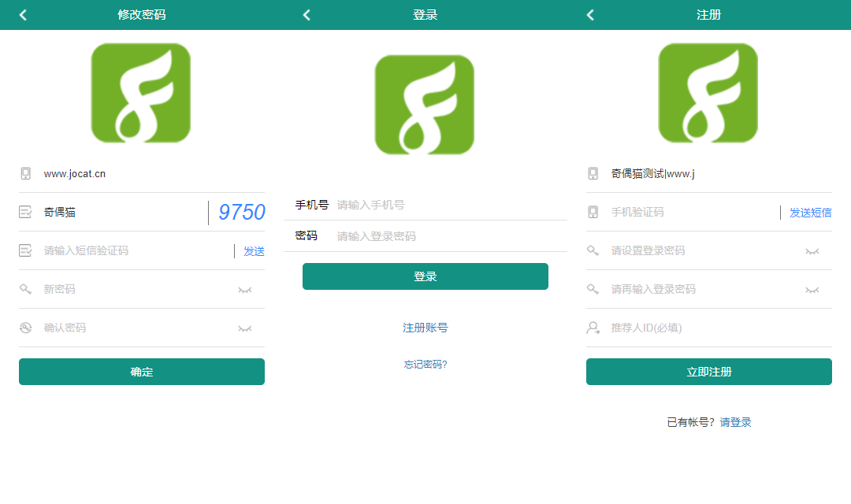Focus the 请再输入登录密码 field

(705, 289)
